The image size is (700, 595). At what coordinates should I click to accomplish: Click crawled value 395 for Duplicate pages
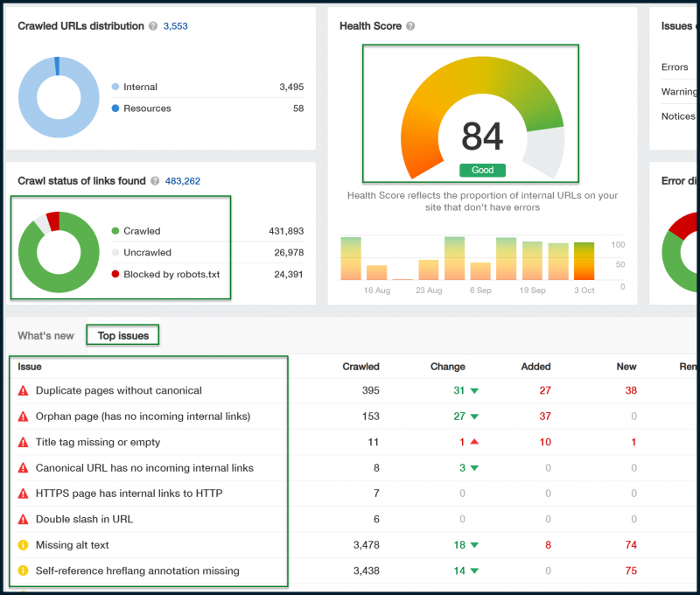370,390
